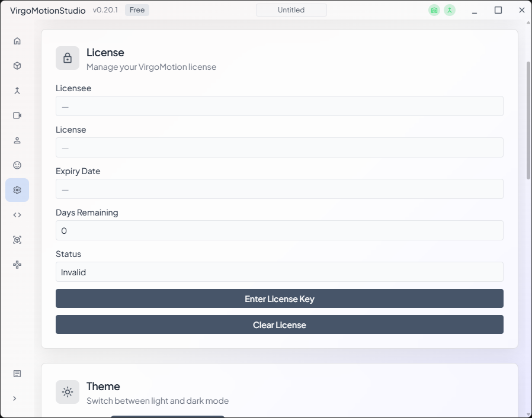Click the Enter License Key button
The height and width of the screenshot is (418, 532).
coord(280,298)
